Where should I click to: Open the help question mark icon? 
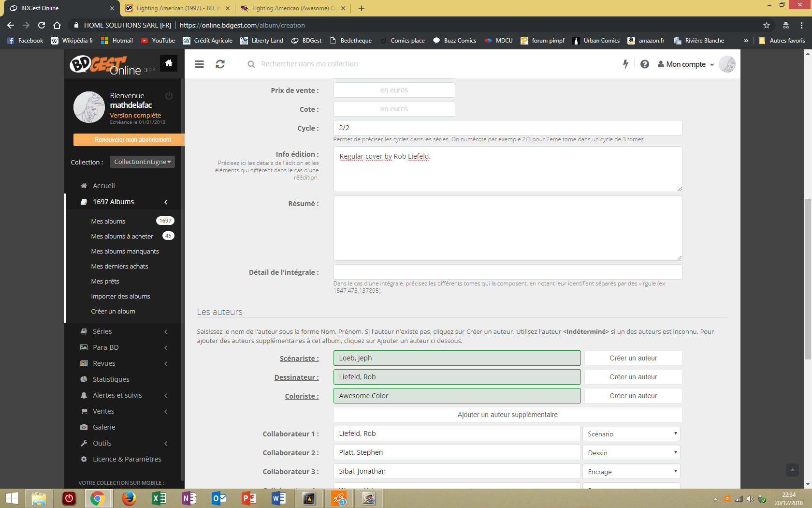(644, 64)
